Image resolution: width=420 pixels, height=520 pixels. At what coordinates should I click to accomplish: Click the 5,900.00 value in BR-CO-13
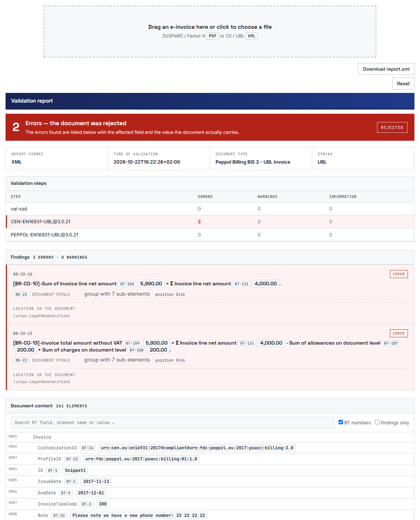[157, 343]
